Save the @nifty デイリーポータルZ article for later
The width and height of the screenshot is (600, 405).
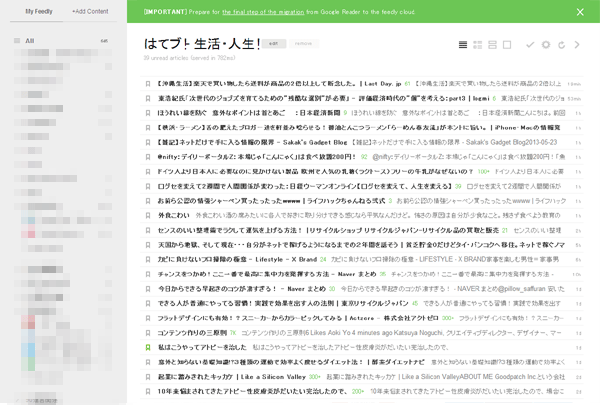(148, 157)
